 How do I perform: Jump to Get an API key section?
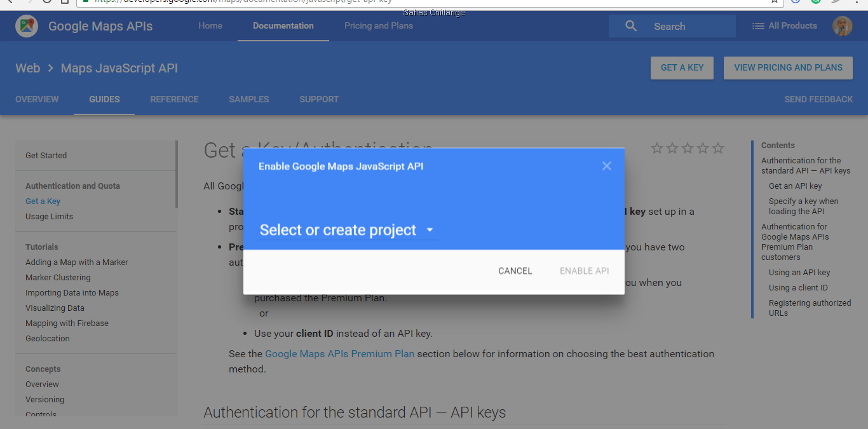[x=795, y=186]
